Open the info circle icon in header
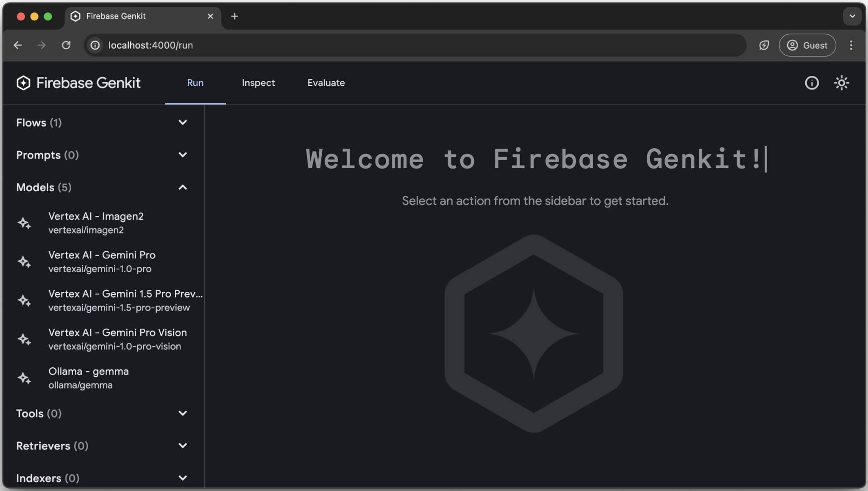The height and width of the screenshot is (491, 868). coord(811,83)
